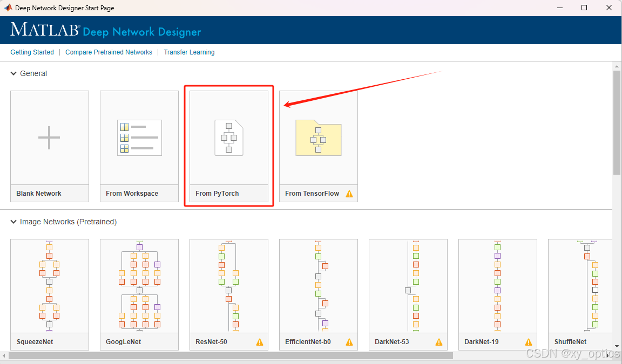Select the From PyTorch file icon
The width and height of the screenshot is (622, 364).
tap(229, 138)
